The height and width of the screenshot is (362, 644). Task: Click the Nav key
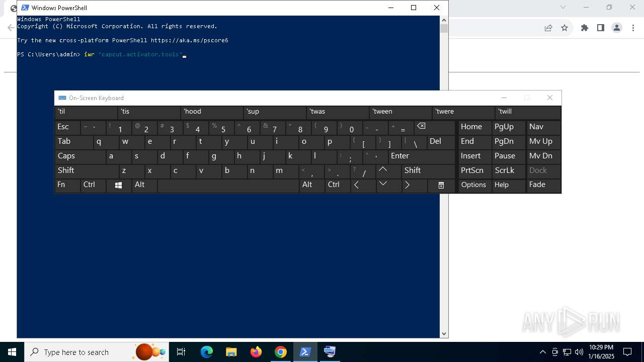click(x=543, y=127)
